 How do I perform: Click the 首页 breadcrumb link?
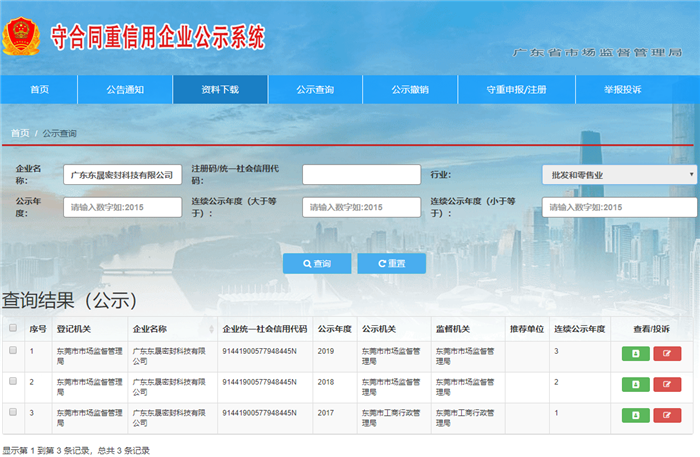[x=20, y=133]
